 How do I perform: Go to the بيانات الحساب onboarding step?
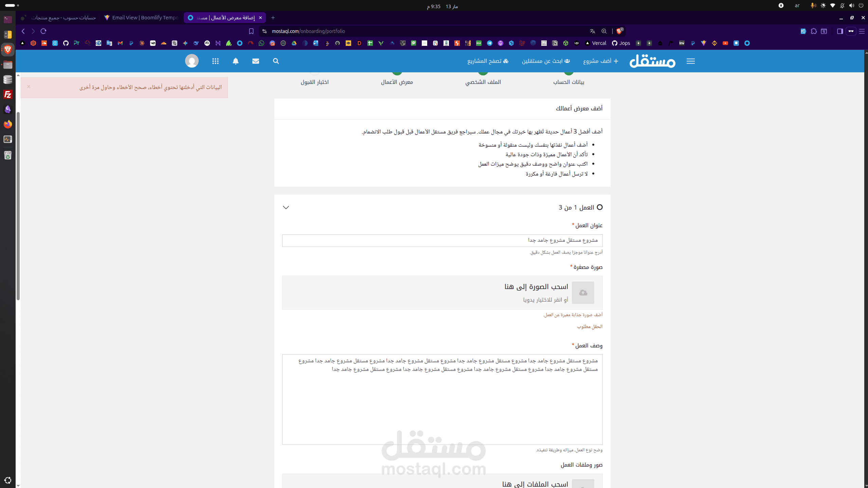[569, 82]
